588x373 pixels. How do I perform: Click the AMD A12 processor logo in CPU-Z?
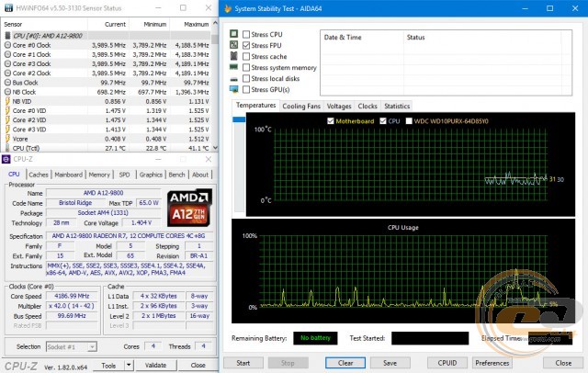[189, 208]
